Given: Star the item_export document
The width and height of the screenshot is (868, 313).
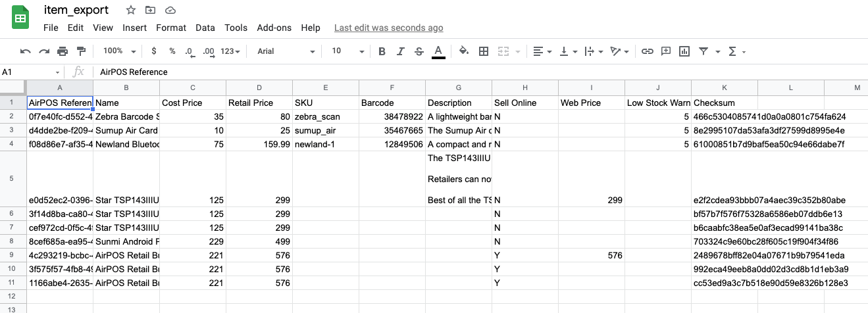Looking at the screenshot, I should tap(131, 10).
